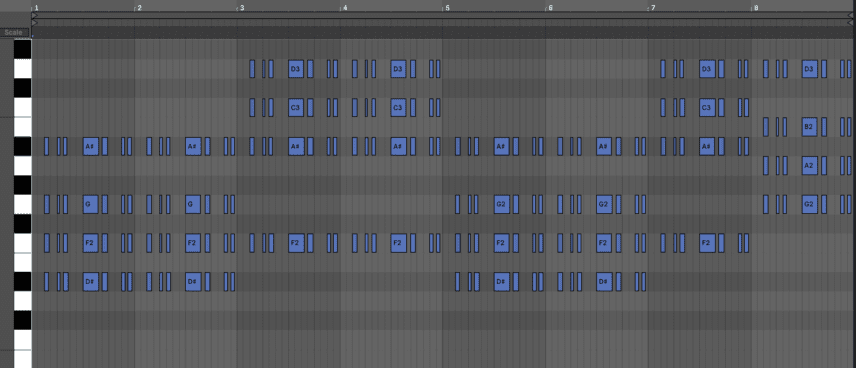The height and width of the screenshot is (368, 856).
Task: Select the D3 note in bar 8
Action: pyautogui.click(x=810, y=69)
